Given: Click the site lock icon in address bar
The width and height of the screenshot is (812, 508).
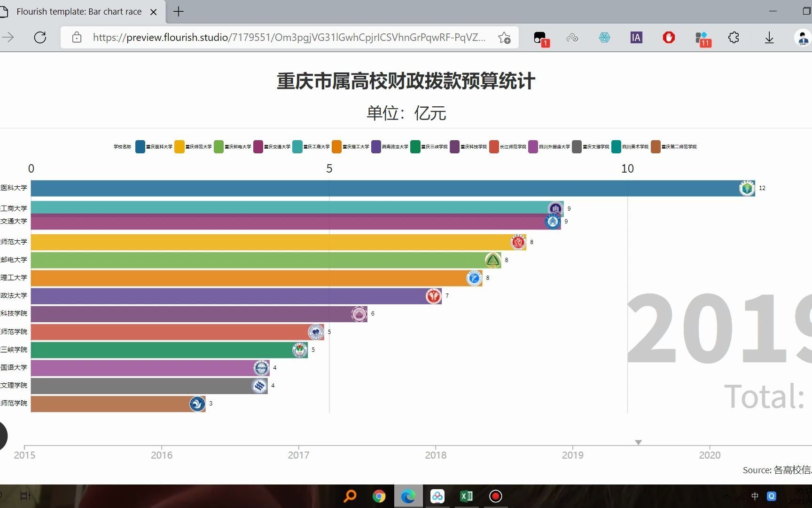Looking at the screenshot, I should pos(77,38).
